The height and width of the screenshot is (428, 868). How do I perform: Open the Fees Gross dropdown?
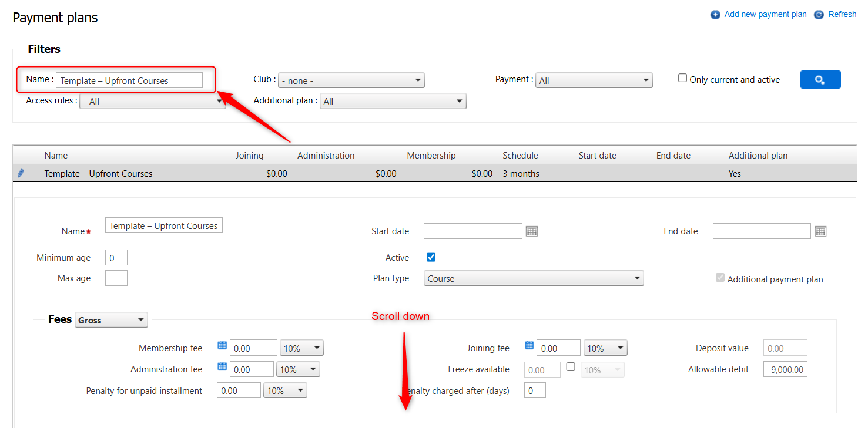[111, 320]
